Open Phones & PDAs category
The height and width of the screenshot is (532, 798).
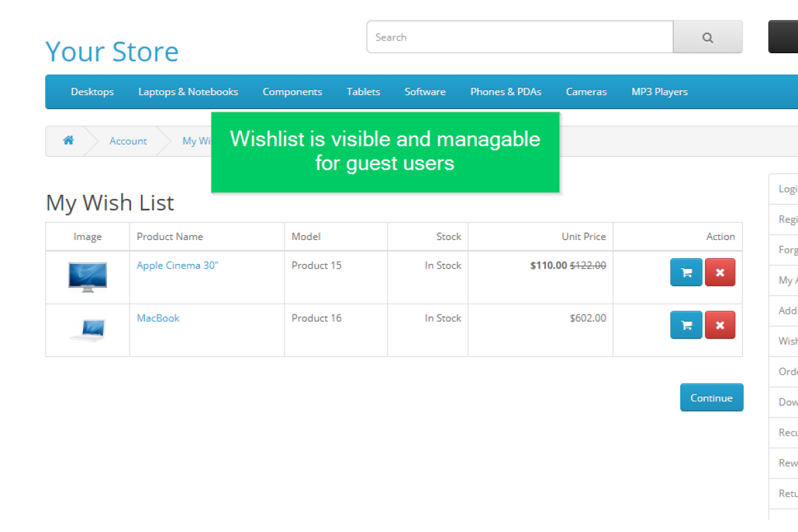[505, 92]
